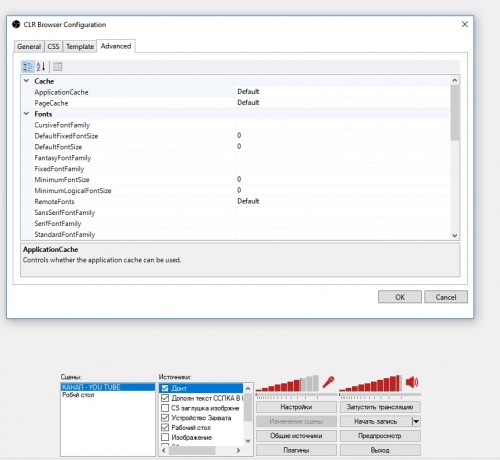Select the RemoteFonts value field
500x460 pixels.
point(343,201)
